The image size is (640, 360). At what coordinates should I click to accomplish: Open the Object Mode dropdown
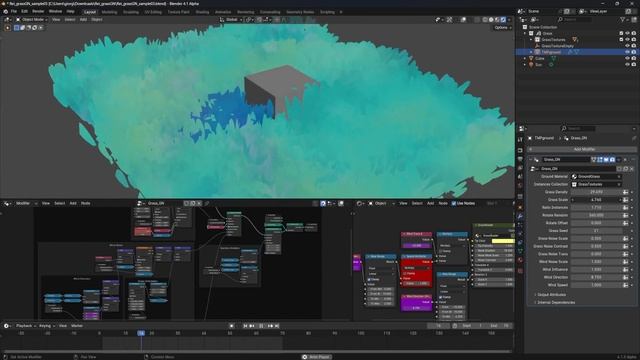tap(32, 20)
